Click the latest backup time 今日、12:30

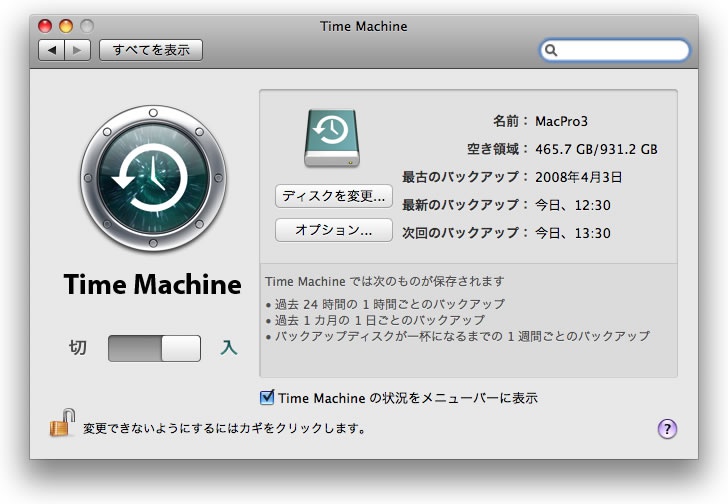point(572,205)
